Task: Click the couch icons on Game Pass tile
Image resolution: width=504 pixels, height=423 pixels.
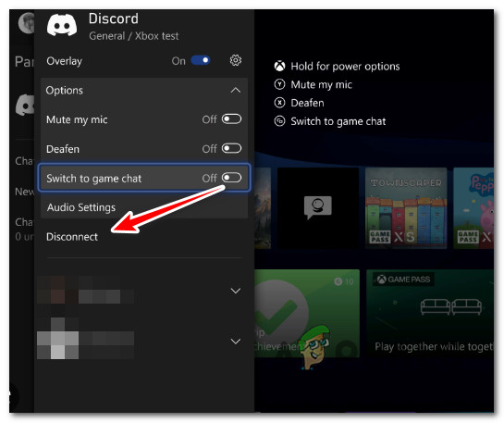Action: pyautogui.click(x=451, y=307)
